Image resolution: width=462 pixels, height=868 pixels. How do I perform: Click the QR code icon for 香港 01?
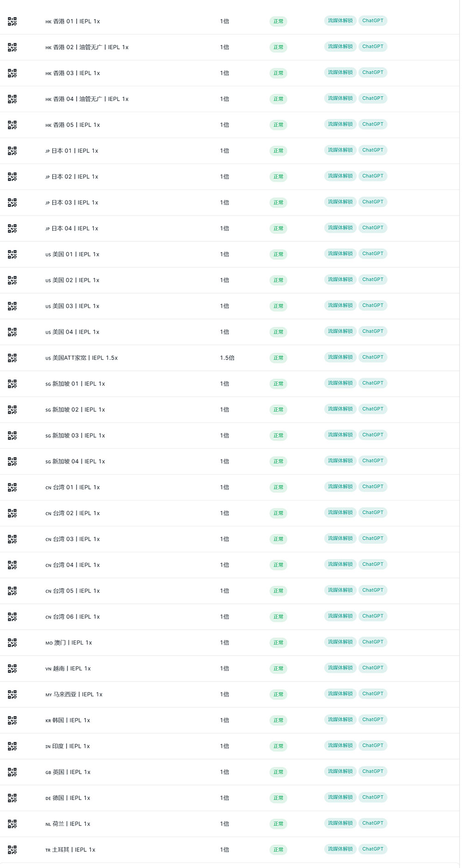tap(12, 21)
